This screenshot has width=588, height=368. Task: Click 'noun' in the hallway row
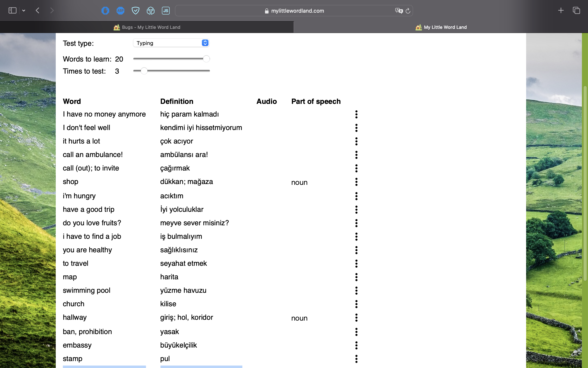pos(299,318)
